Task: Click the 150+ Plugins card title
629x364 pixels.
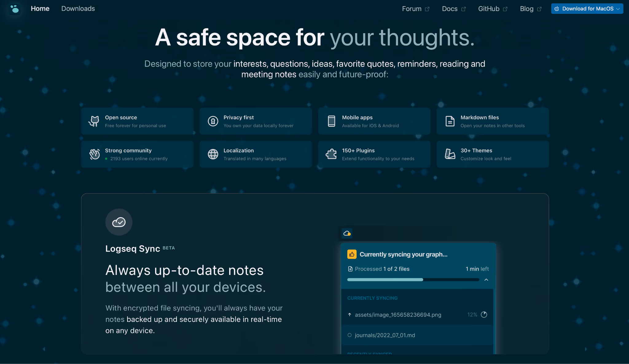Action: [x=358, y=151]
